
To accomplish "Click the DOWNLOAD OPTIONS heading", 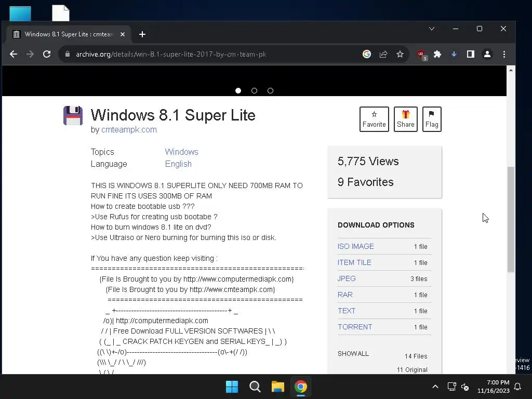I will (376, 225).
